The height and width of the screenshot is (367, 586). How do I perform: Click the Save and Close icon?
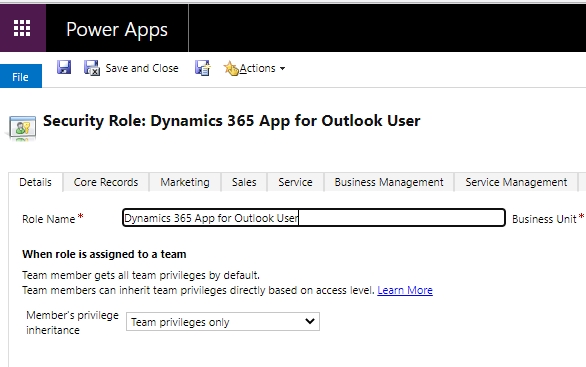[92, 68]
